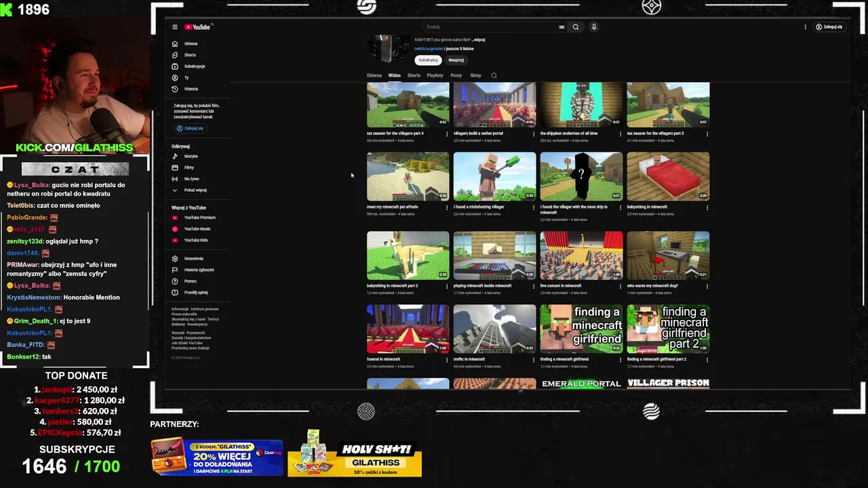Select the Wideo channel tab
The image size is (868, 488).
(394, 75)
